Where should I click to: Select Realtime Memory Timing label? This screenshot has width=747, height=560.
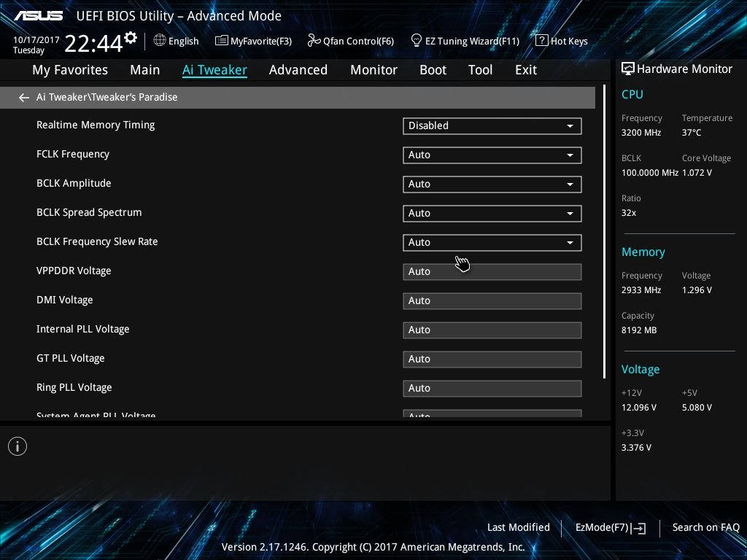(x=96, y=125)
